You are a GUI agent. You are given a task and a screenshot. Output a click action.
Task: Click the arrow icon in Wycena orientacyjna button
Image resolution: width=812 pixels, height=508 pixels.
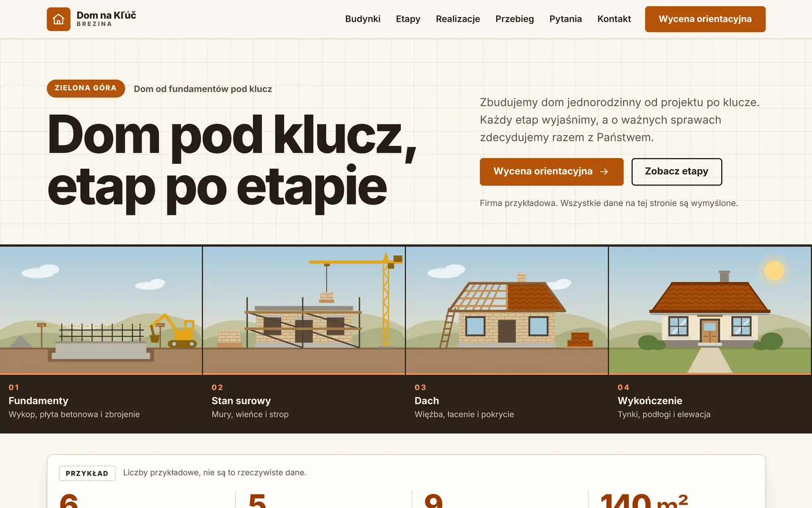(x=604, y=172)
